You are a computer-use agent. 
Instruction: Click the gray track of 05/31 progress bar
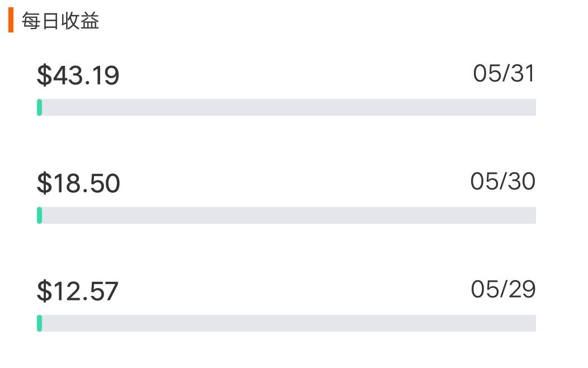(286, 107)
